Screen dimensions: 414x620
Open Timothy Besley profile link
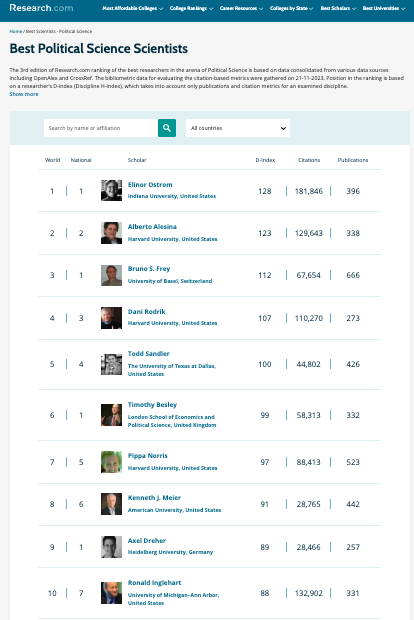coord(152,405)
